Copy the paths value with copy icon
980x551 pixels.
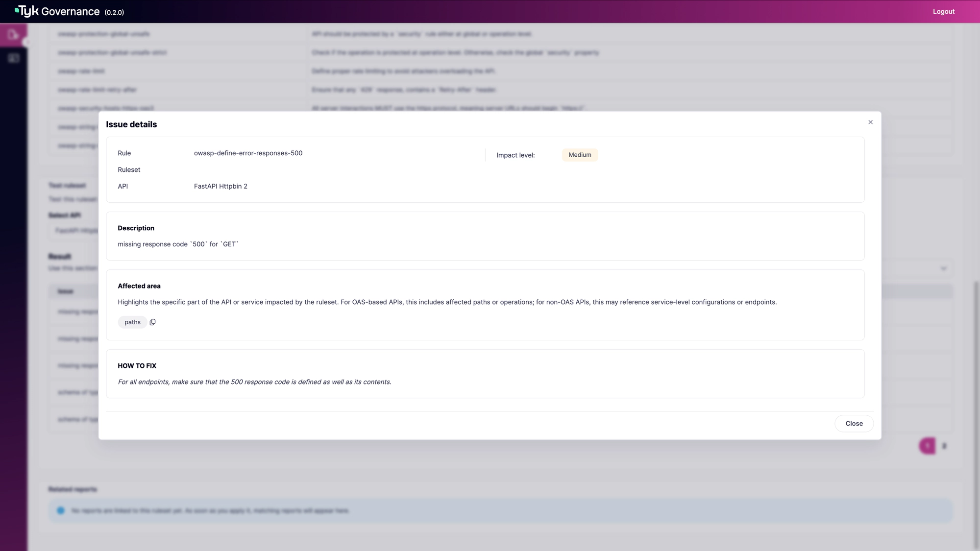[152, 322]
